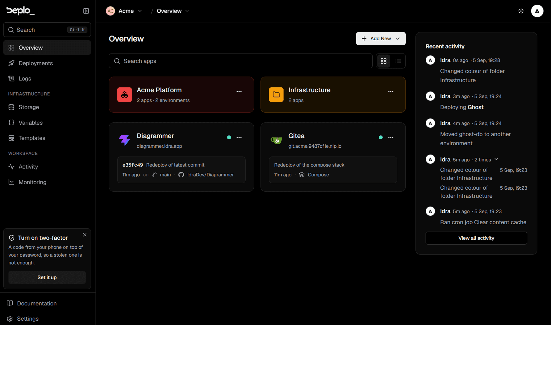Open Logs in the sidebar
Image resolution: width=551 pixels, height=392 pixels.
click(x=47, y=78)
